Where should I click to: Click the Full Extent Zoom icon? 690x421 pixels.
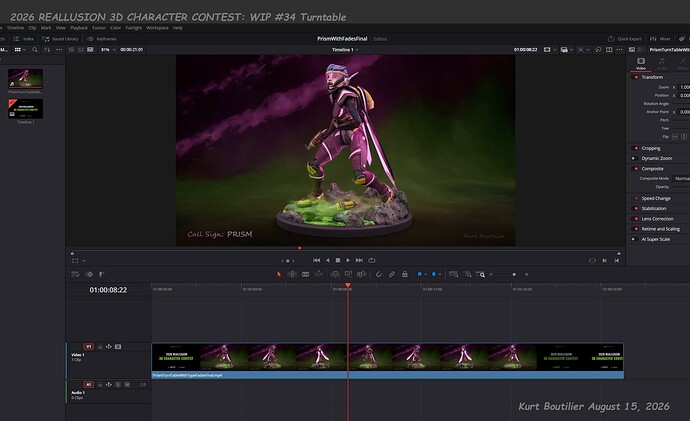click(454, 275)
